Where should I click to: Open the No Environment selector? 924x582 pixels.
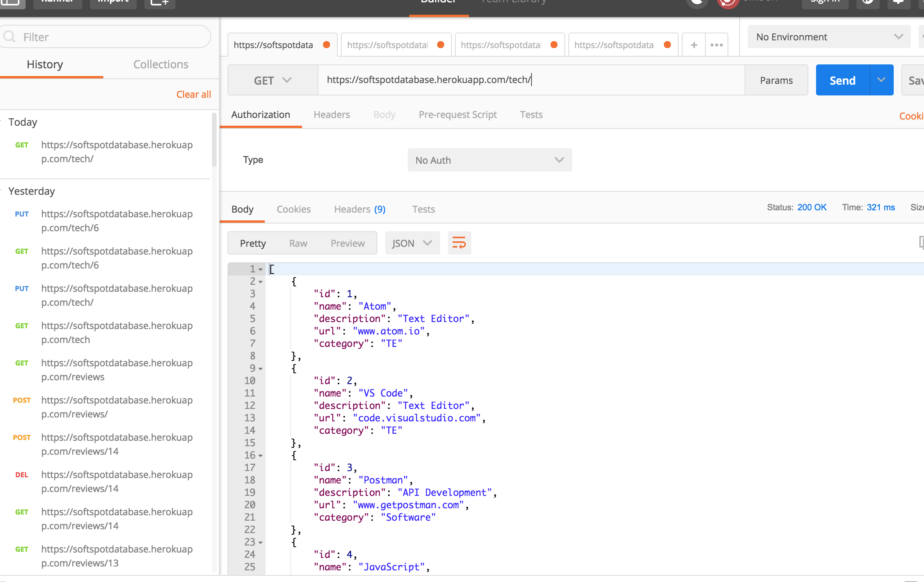pos(829,37)
